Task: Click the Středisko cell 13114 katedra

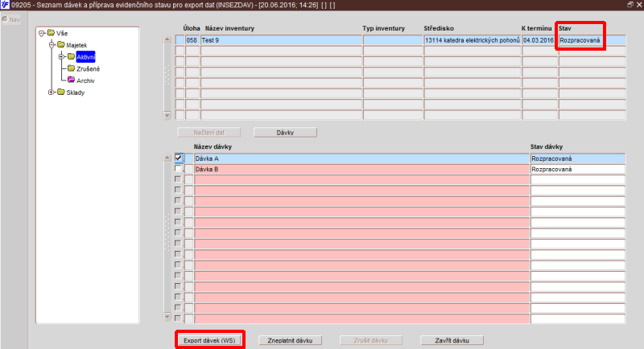Action: [472, 40]
